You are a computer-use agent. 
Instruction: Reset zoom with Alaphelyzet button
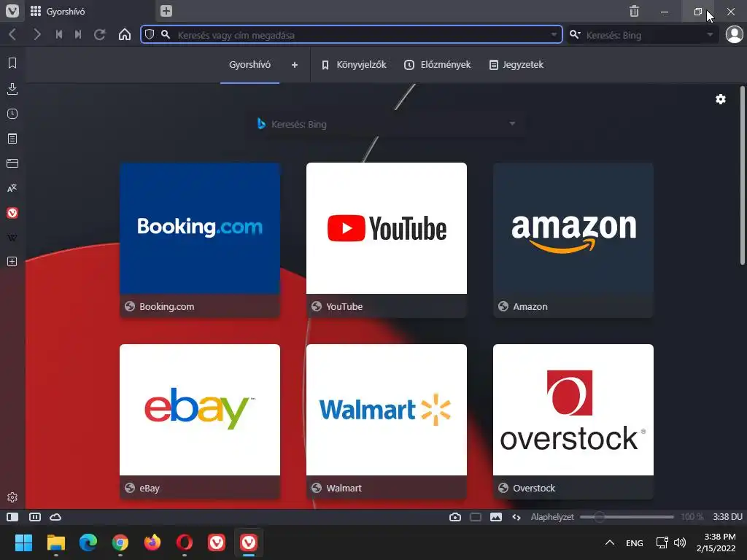click(x=552, y=517)
